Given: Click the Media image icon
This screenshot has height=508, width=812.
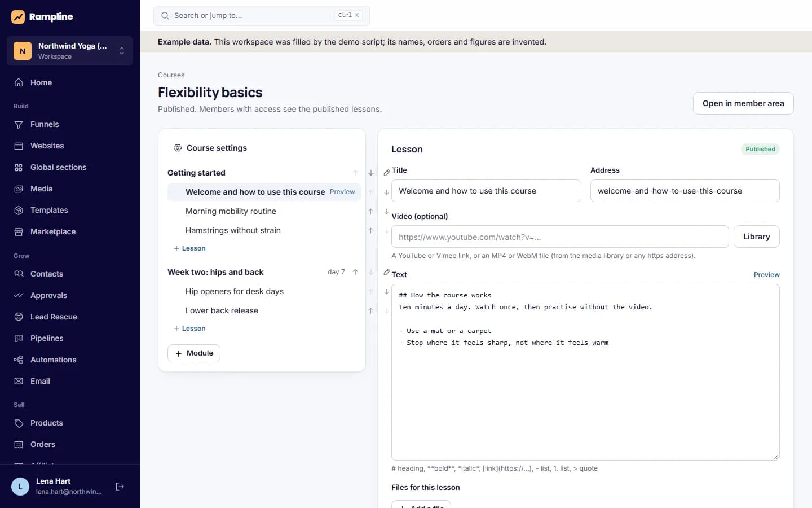Looking at the screenshot, I should pos(19,189).
